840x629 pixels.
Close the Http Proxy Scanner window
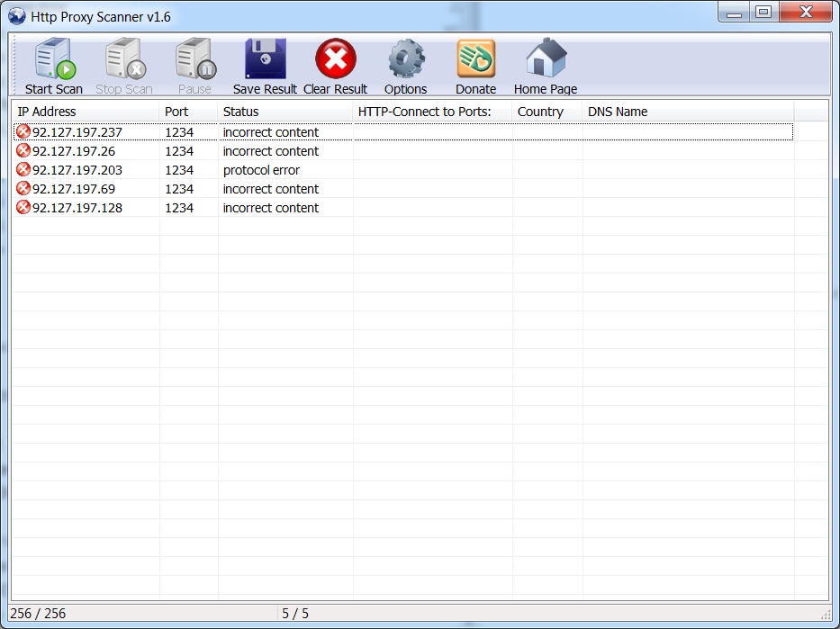coord(806,13)
